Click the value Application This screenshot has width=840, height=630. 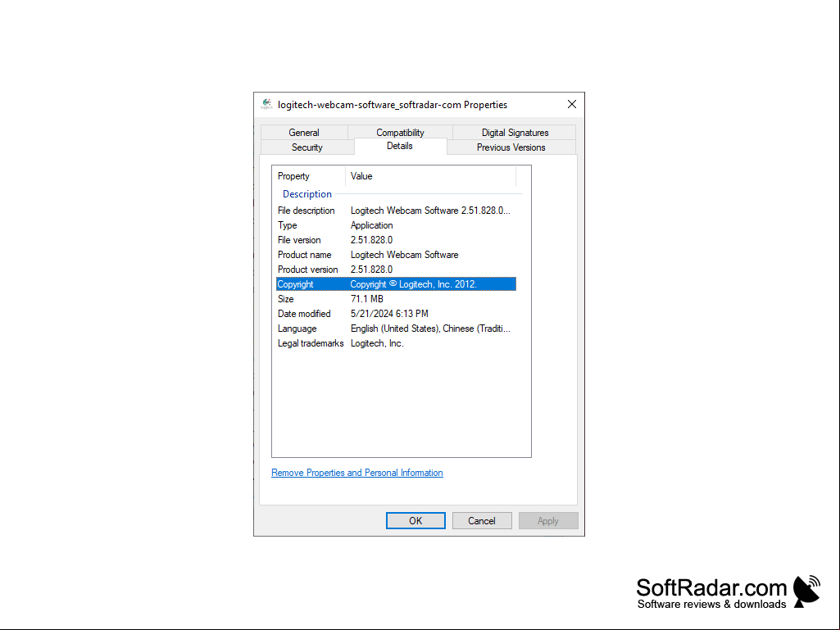pos(372,225)
